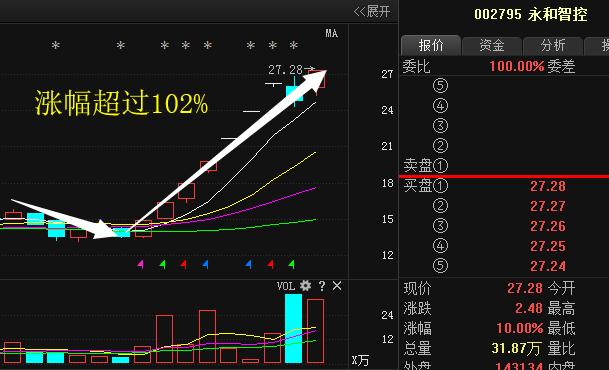
Task: Click the MA indicator label
Action: [x=331, y=33]
